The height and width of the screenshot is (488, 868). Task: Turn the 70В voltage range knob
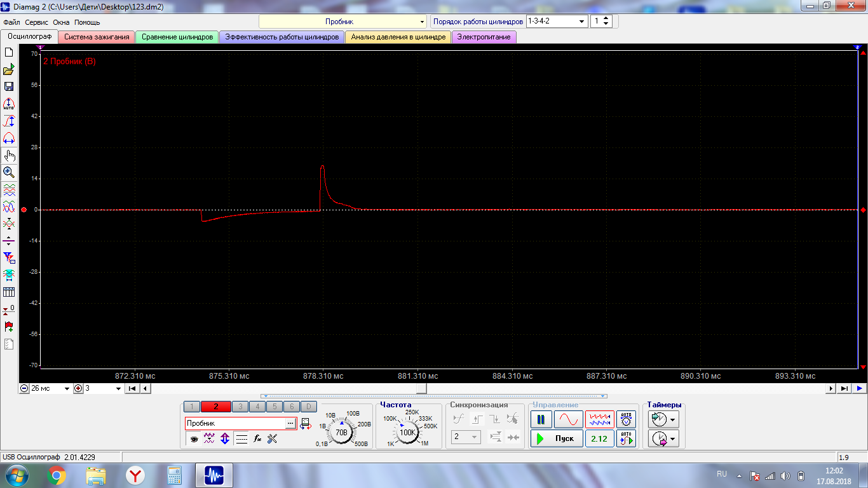point(342,432)
